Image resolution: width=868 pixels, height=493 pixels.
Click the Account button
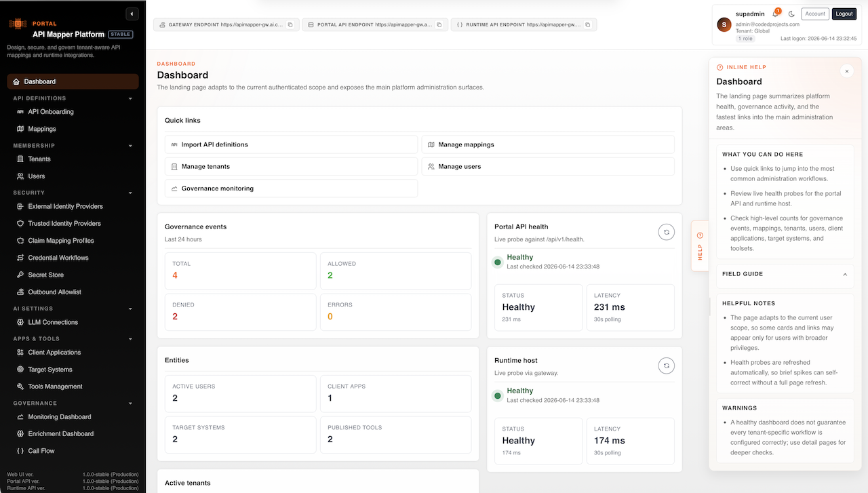tap(815, 14)
